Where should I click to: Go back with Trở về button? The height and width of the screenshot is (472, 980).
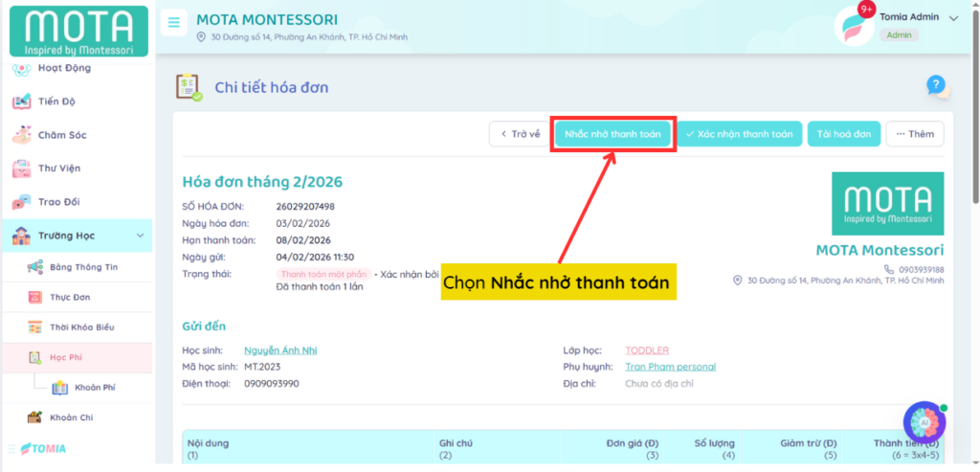(517, 134)
